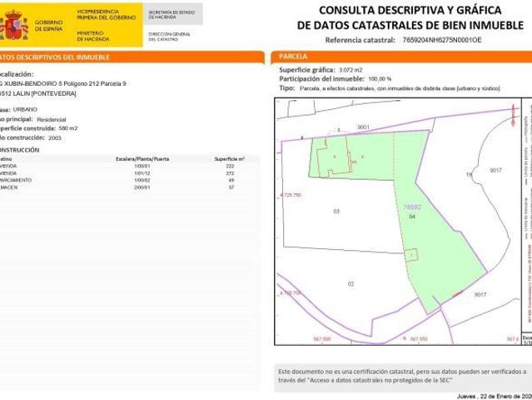Viewport: 532px width, 400px height.
Task: Click the 'GOBIERNO DE ESPAÑA' logo text
Action: tap(48, 26)
